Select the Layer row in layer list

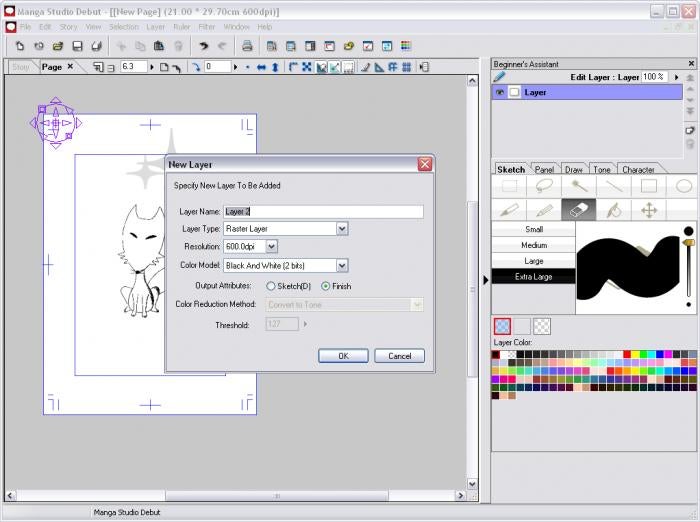pos(587,92)
